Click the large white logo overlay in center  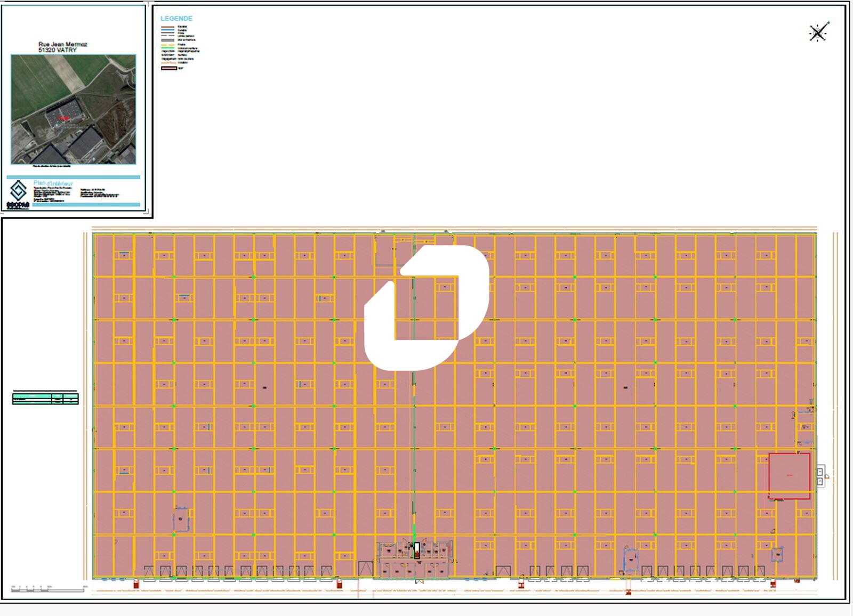tap(426, 307)
